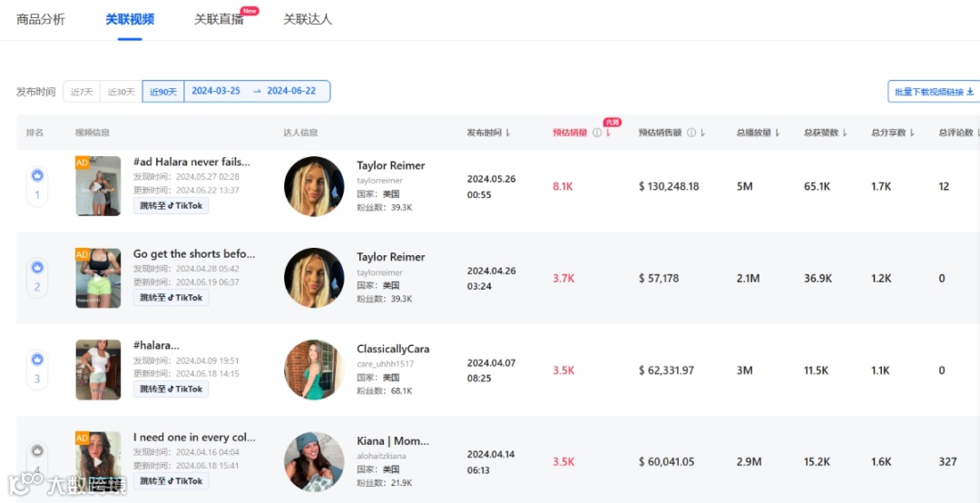Open ClassicallyCara creator name
The image size is (980, 503).
point(393,349)
